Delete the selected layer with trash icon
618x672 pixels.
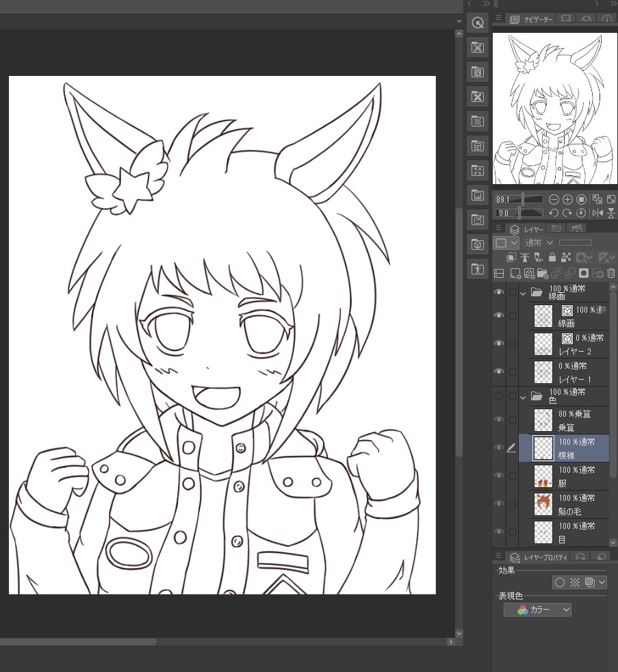[611, 273]
